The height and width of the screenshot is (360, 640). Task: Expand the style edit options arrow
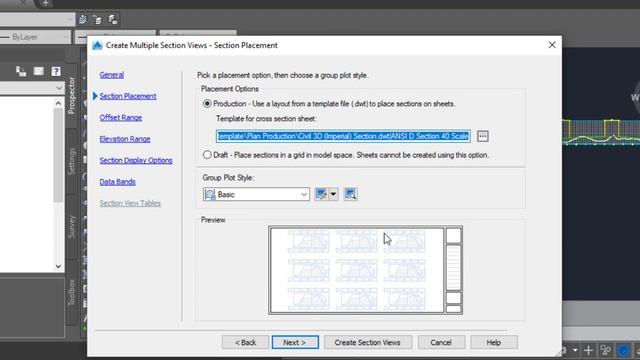coord(333,194)
